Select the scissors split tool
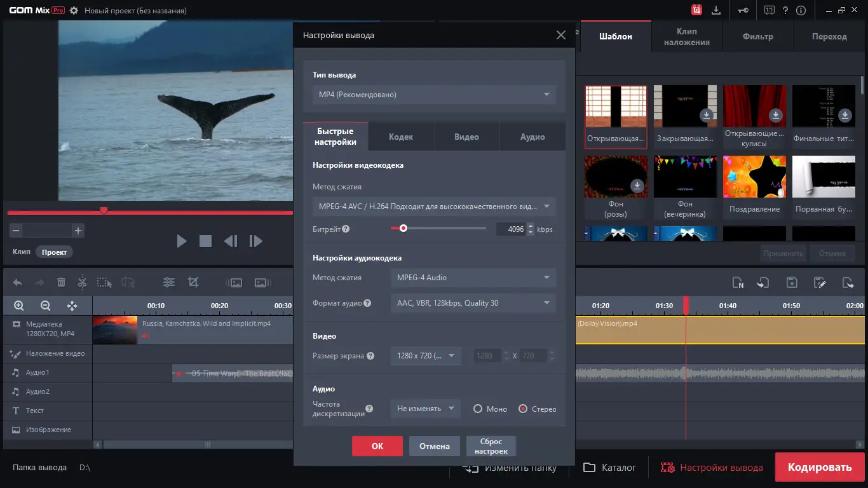Viewport: 868px width, 488px height. (x=82, y=282)
